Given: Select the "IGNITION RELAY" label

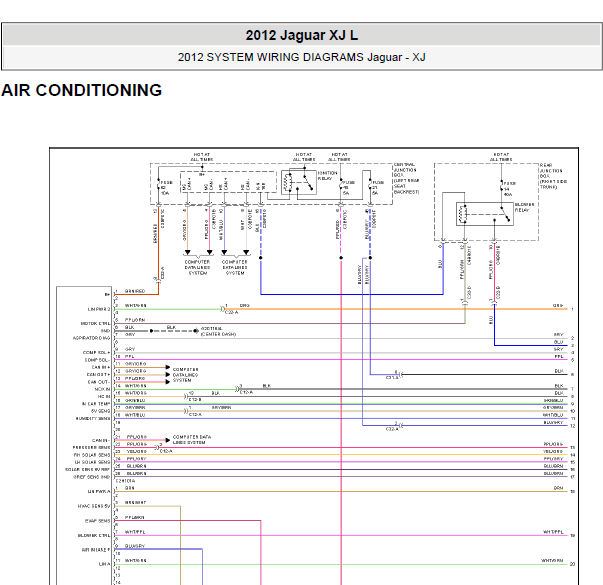Looking at the screenshot, I should click(327, 176).
